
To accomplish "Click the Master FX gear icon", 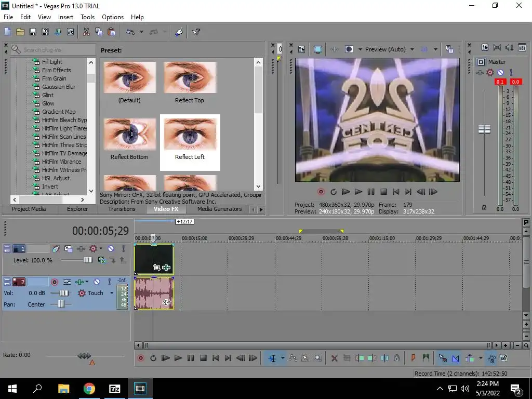I will pyautogui.click(x=490, y=72).
